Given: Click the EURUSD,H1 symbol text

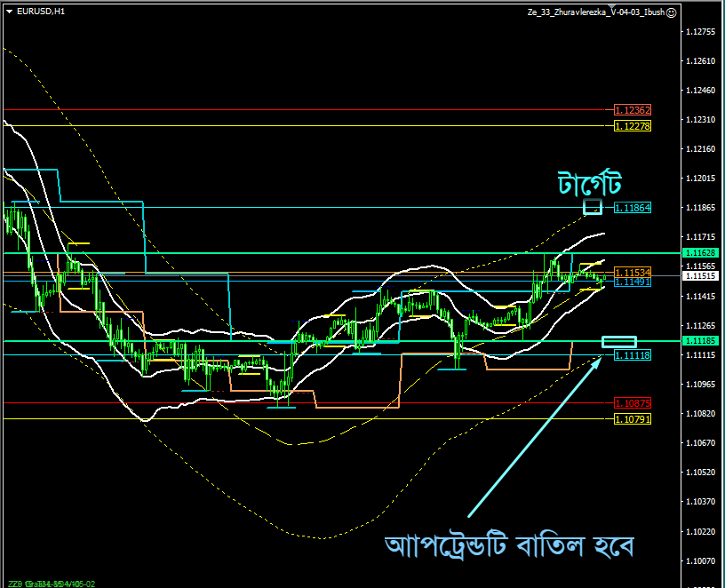Looking at the screenshot, I should click(41, 12).
